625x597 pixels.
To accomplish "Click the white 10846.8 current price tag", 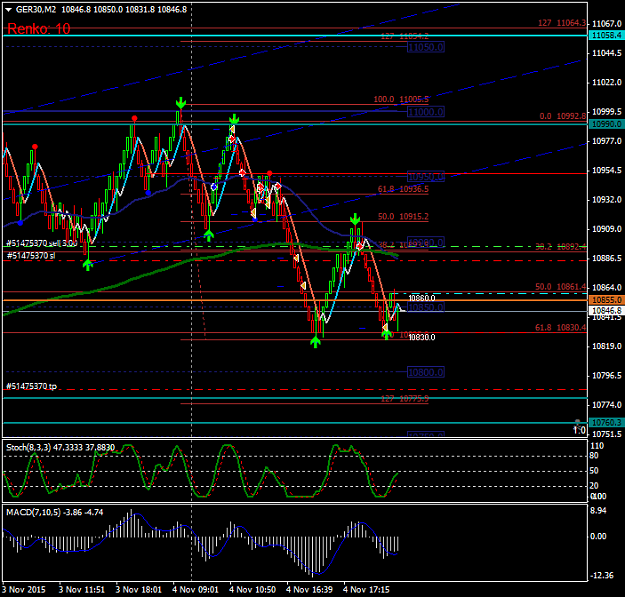I will pos(606,310).
